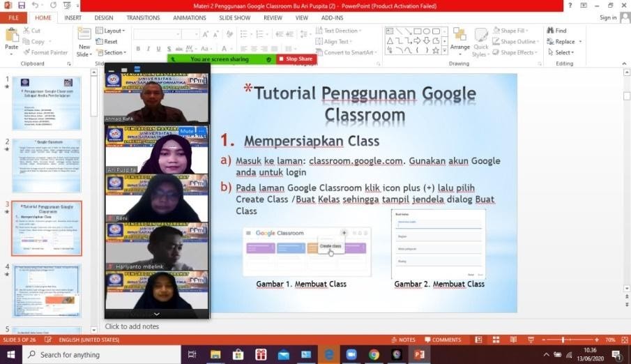This screenshot has height=364, width=631.
Task: Click Replace button
Action: 564,41
